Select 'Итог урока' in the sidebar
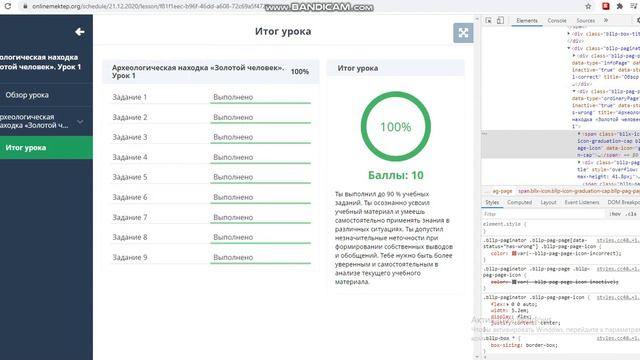This screenshot has height=360, width=640. coord(46,148)
